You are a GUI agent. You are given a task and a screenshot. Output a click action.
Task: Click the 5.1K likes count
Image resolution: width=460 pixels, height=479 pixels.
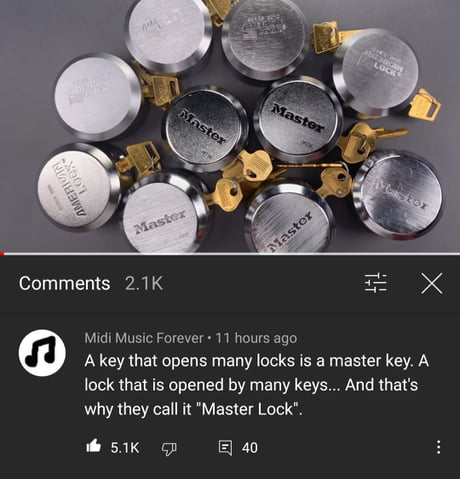click(x=125, y=447)
